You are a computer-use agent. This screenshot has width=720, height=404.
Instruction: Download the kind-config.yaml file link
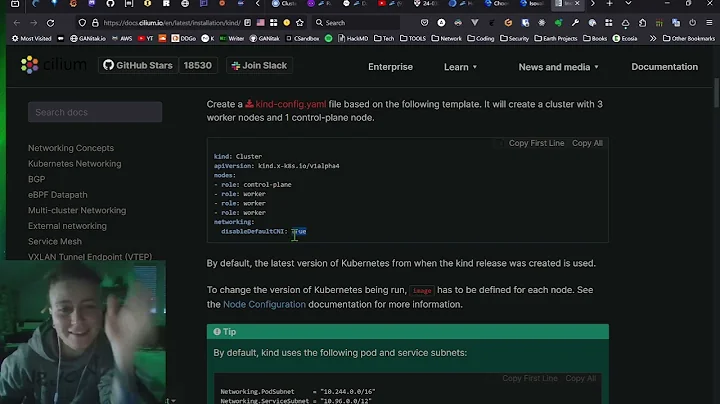point(286,104)
